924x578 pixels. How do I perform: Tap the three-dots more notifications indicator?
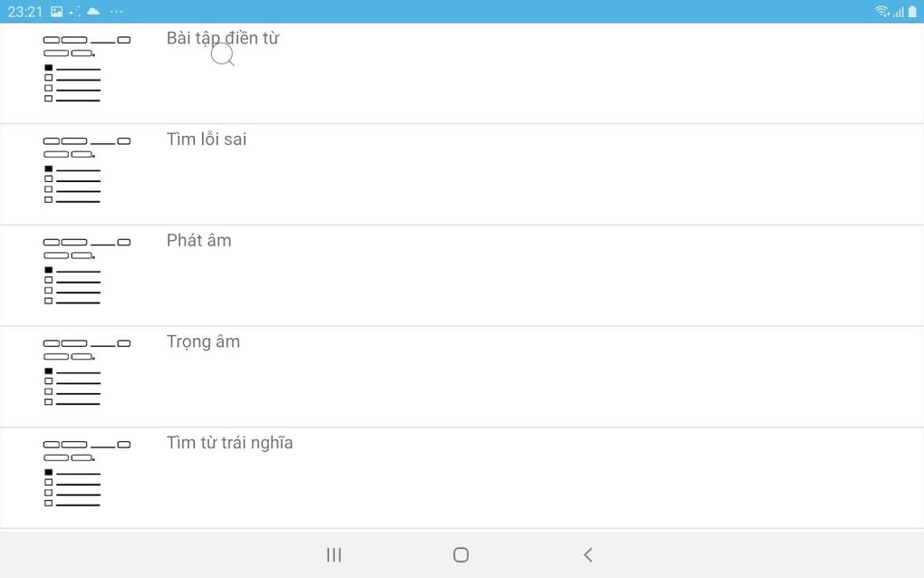tap(116, 12)
